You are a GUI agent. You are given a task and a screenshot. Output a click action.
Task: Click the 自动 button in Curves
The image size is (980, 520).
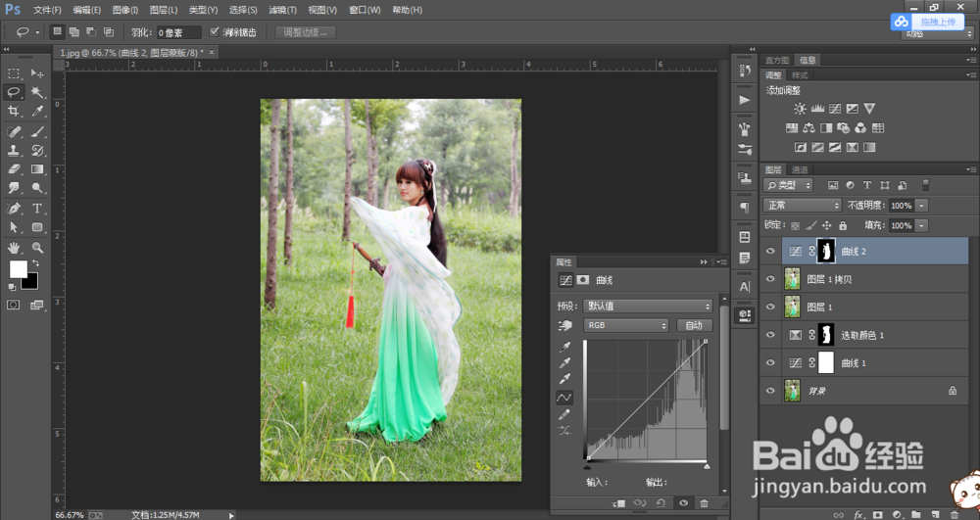pyautogui.click(x=695, y=325)
